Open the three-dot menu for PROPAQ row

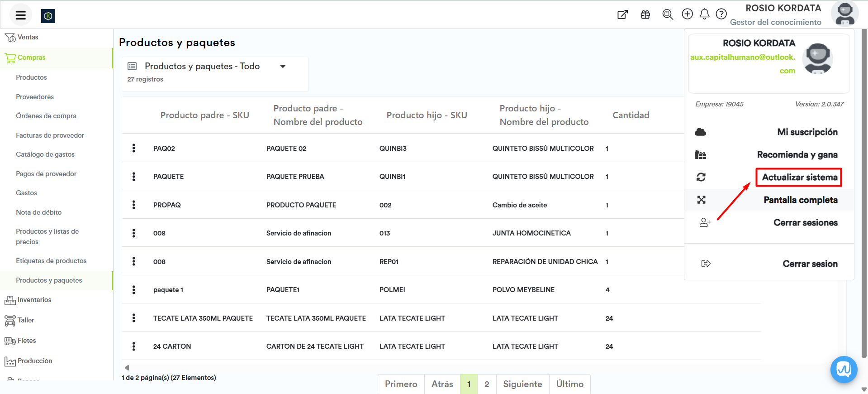coord(133,205)
